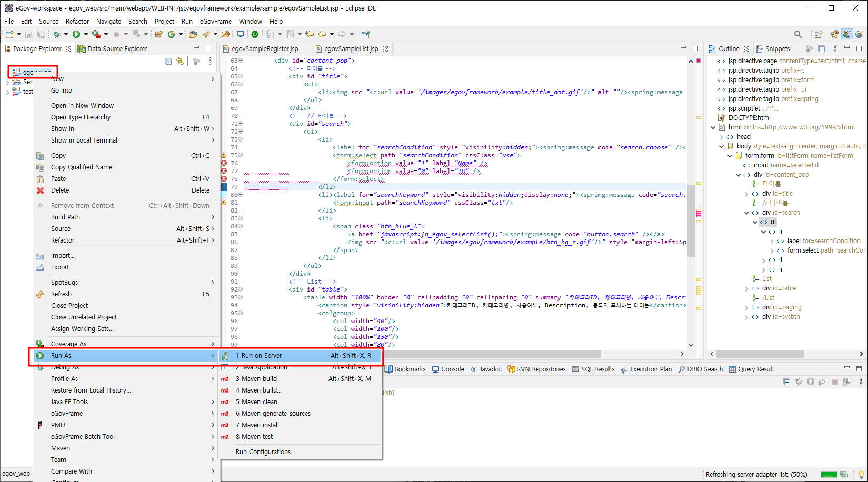Expand div id=sysbtn node in Outline
The height and width of the screenshot is (482, 868).
click(x=747, y=317)
